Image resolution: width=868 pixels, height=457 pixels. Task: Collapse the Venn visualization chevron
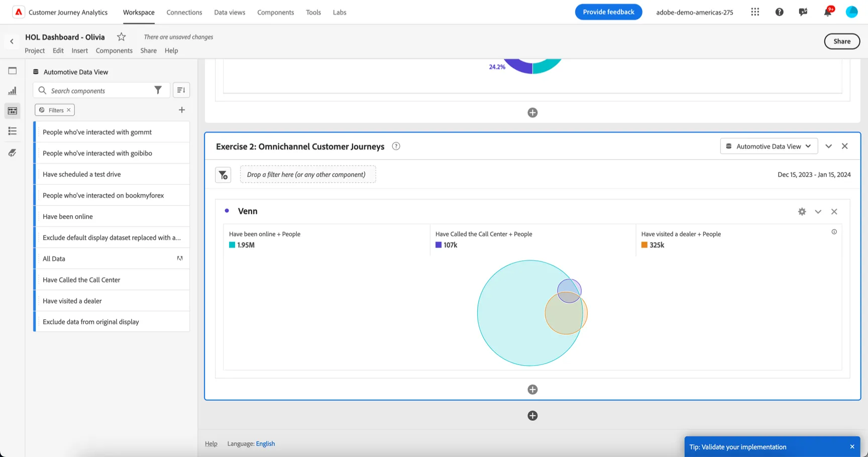(818, 212)
